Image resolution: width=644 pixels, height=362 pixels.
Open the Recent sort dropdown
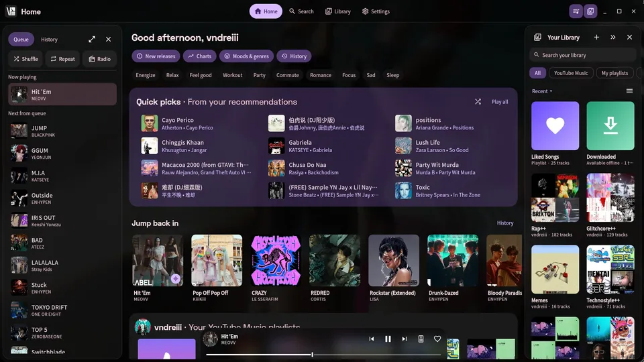pos(542,91)
